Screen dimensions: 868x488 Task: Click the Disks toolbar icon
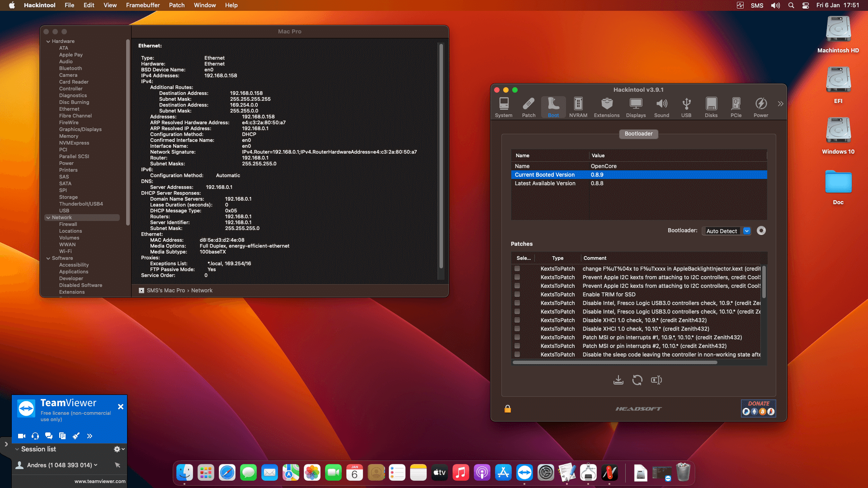(x=711, y=107)
